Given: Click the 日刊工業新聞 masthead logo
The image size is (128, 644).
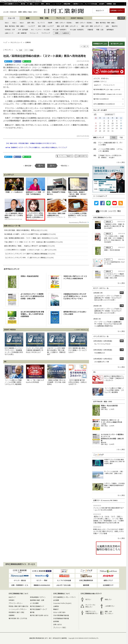Looking at the screenshot, I should coord(64,11).
